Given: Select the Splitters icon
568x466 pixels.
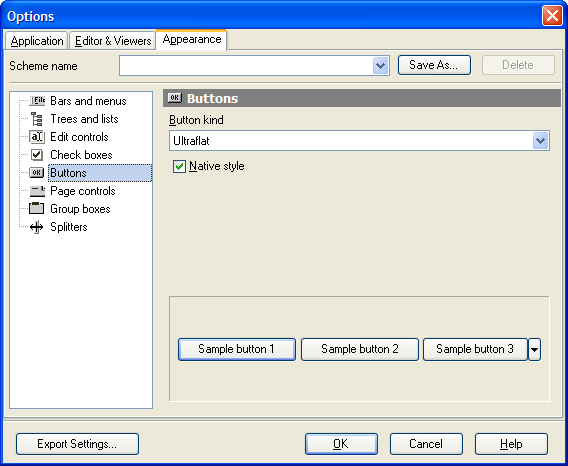Looking at the screenshot, I should coord(37,227).
